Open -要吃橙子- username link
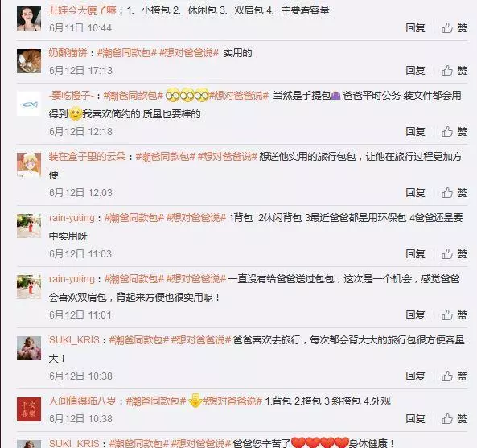The width and height of the screenshot is (477, 448). 71,96
